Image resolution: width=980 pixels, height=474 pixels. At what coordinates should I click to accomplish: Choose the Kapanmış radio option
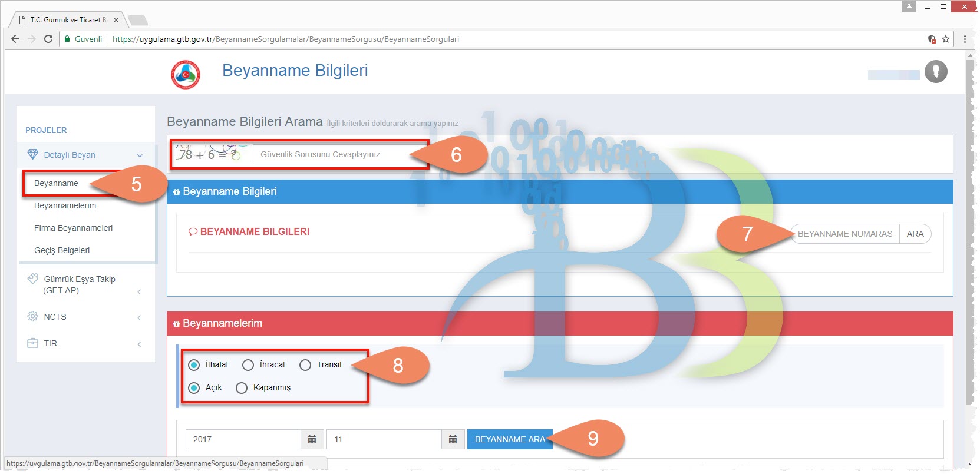pos(242,388)
